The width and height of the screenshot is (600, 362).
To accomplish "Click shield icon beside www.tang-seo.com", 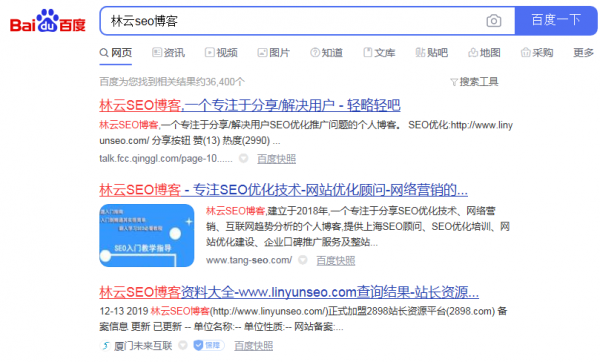I will click(x=303, y=260).
